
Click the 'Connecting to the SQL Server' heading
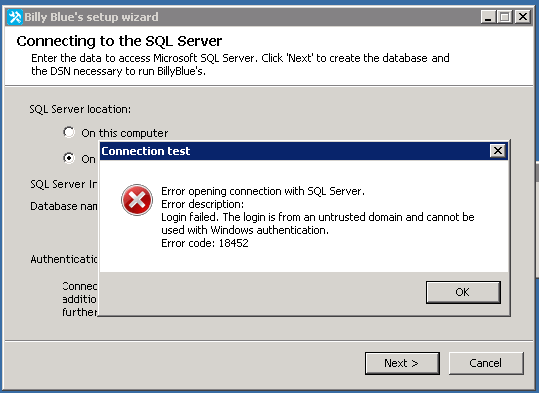[119, 41]
